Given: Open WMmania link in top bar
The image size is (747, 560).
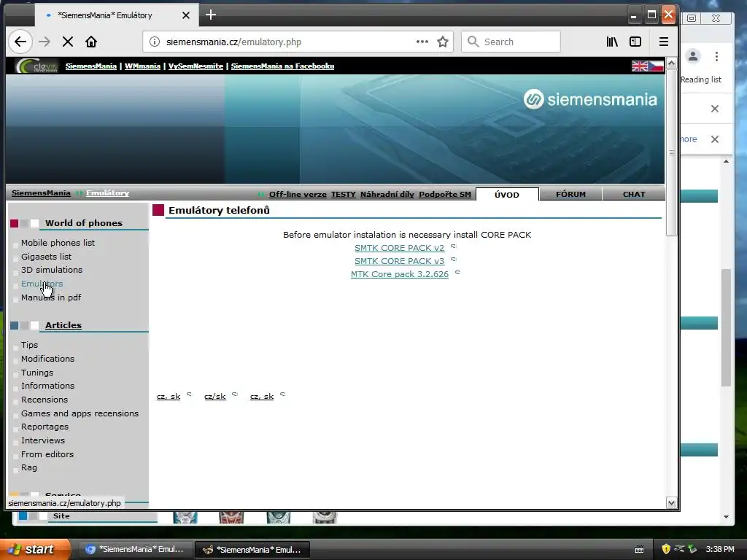Looking at the screenshot, I should pyautogui.click(x=142, y=66).
